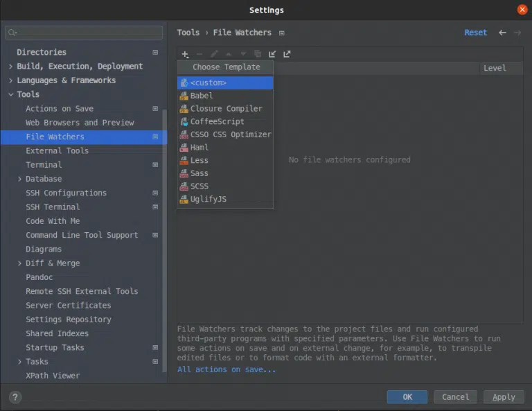Choose the Less template

point(225,160)
